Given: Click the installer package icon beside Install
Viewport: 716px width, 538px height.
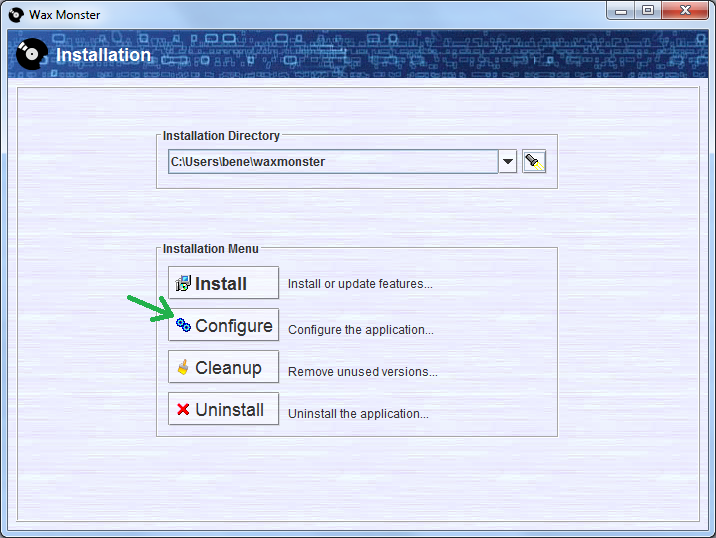Looking at the screenshot, I should (183, 284).
